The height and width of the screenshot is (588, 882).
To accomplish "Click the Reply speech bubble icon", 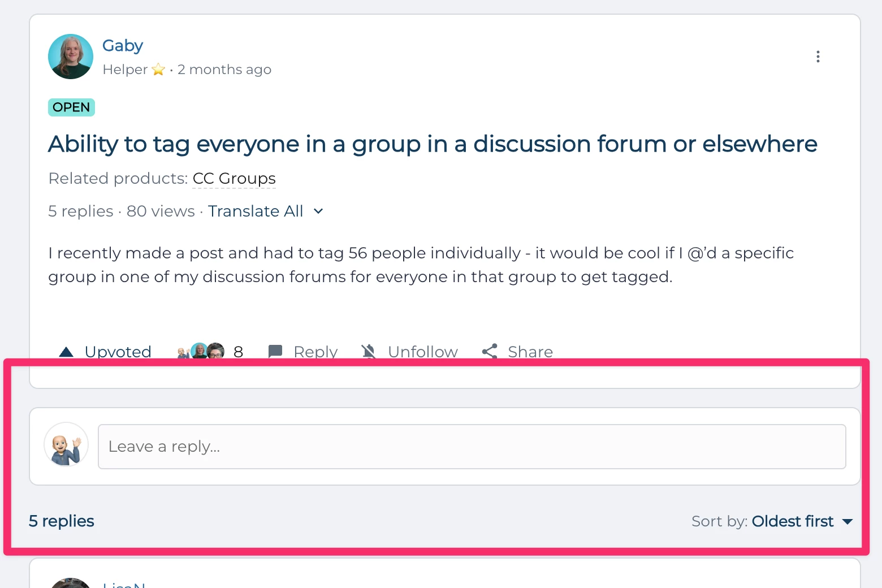I will (275, 352).
